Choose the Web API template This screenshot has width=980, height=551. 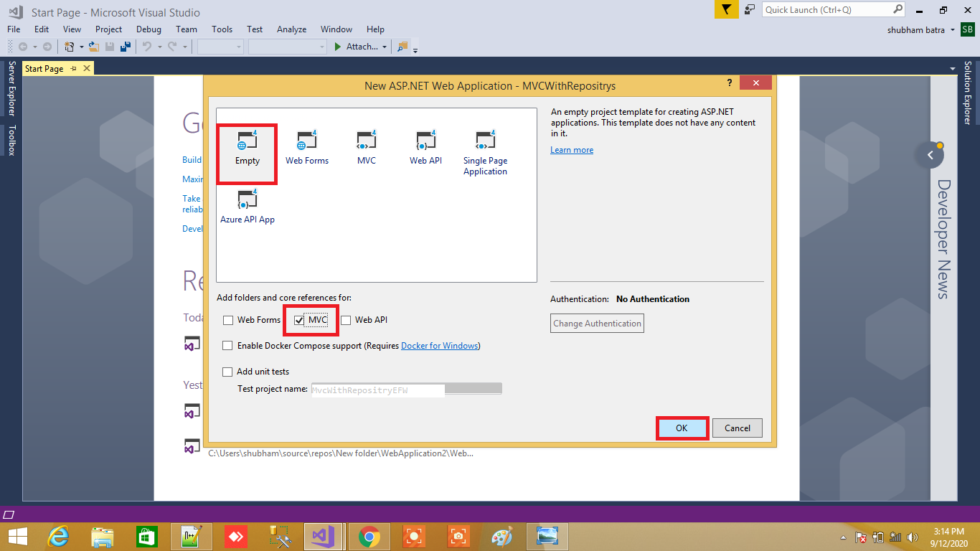pos(425,149)
